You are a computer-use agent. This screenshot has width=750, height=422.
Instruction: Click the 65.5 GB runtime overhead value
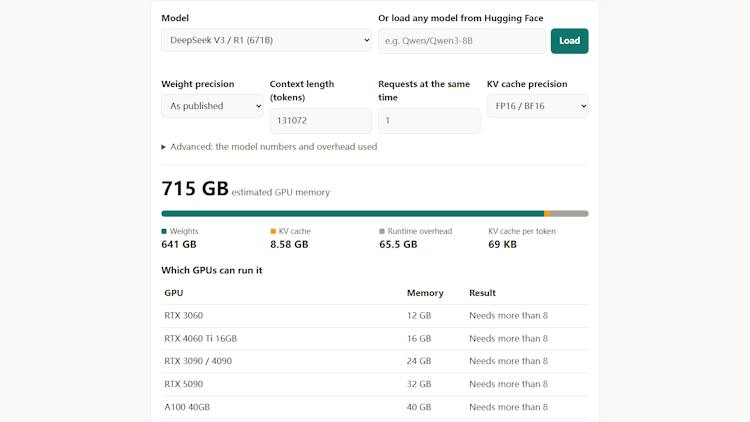pyautogui.click(x=398, y=244)
